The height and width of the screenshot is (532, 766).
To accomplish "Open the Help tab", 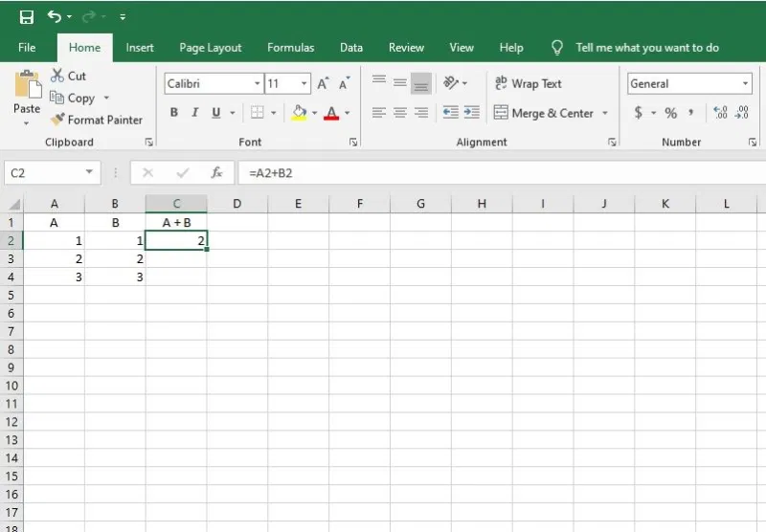I will pos(511,47).
